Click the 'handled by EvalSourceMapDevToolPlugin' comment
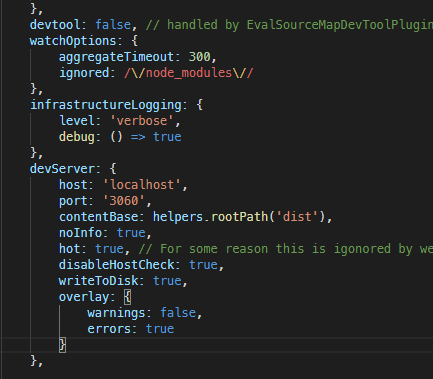Viewport: 433px width, 379px height. (289, 25)
